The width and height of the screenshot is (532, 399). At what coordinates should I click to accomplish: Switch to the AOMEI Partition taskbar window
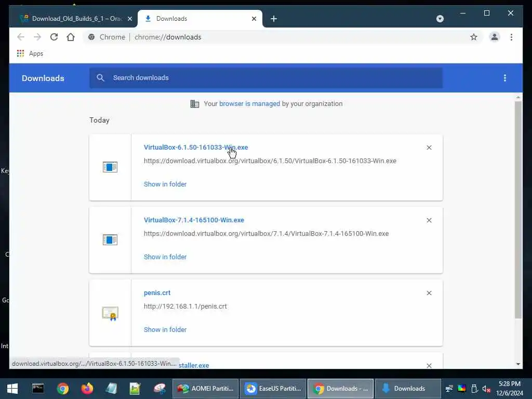[206, 389]
